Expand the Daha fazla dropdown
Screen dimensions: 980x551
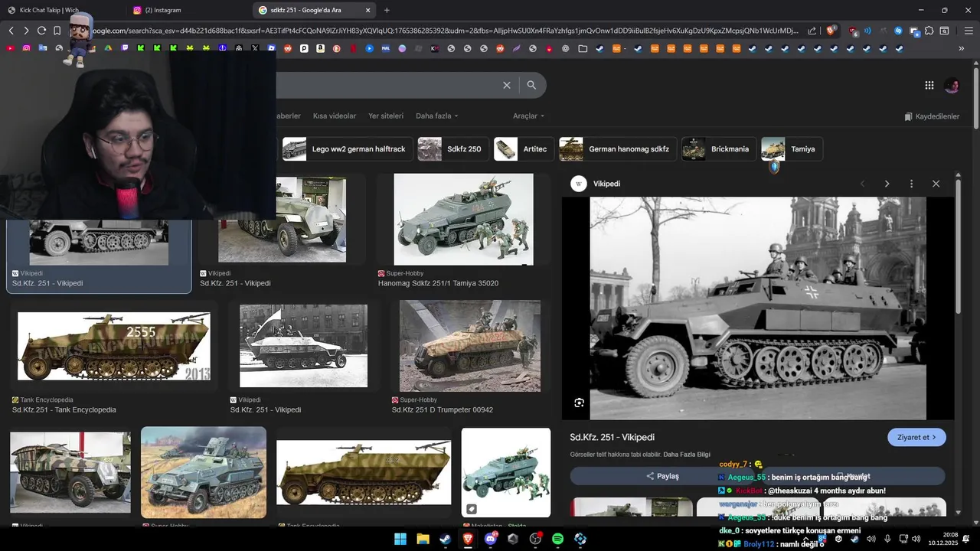click(x=436, y=116)
